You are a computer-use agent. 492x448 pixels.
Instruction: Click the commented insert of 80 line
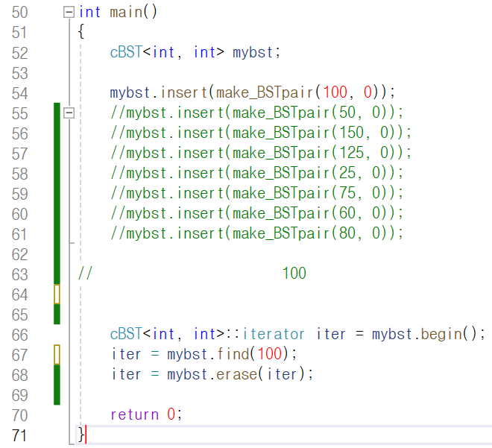256,233
